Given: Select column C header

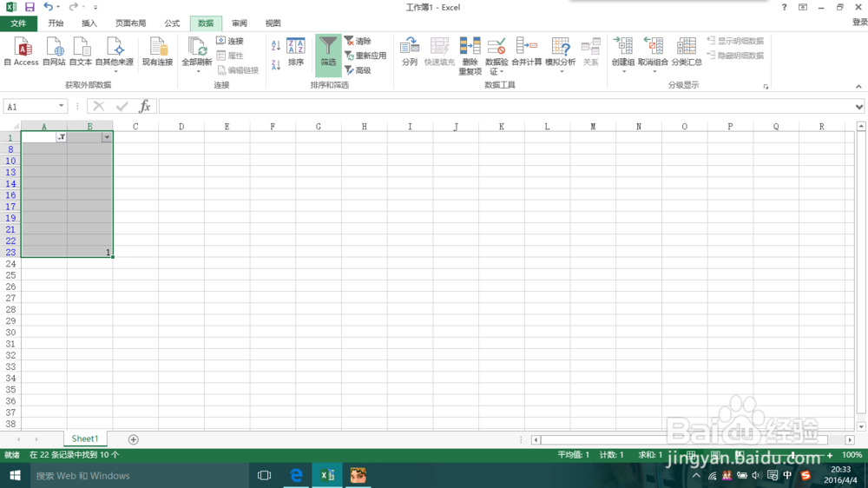Looking at the screenshot, I should tap(135, 127).
